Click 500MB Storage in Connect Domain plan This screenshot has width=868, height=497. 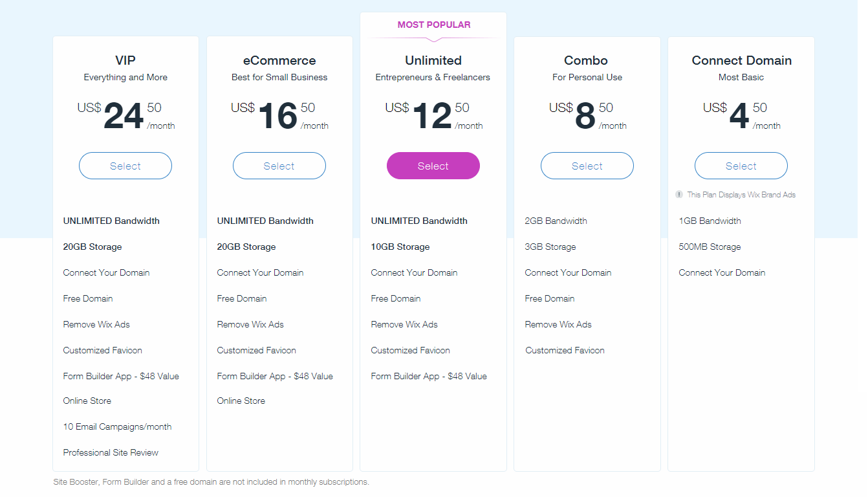pyautogui.click(x=710, y=247)
